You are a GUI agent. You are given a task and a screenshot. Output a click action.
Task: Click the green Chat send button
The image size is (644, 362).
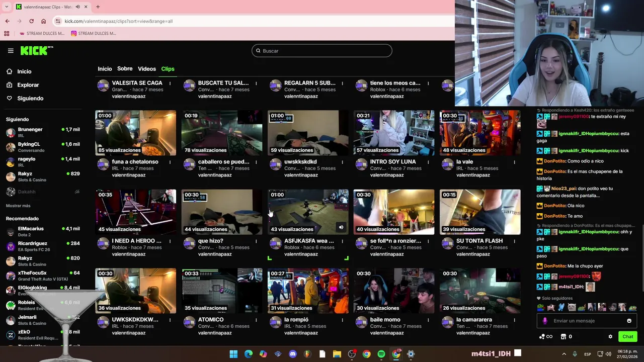[x=627, y=337]
